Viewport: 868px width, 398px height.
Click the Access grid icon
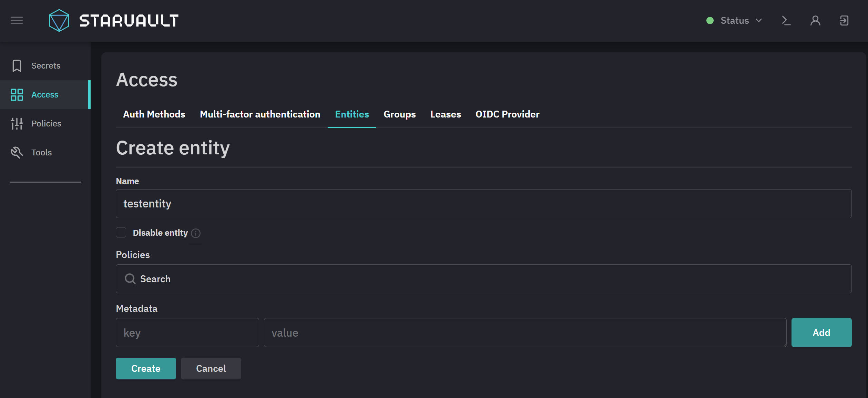click(17, 94)
